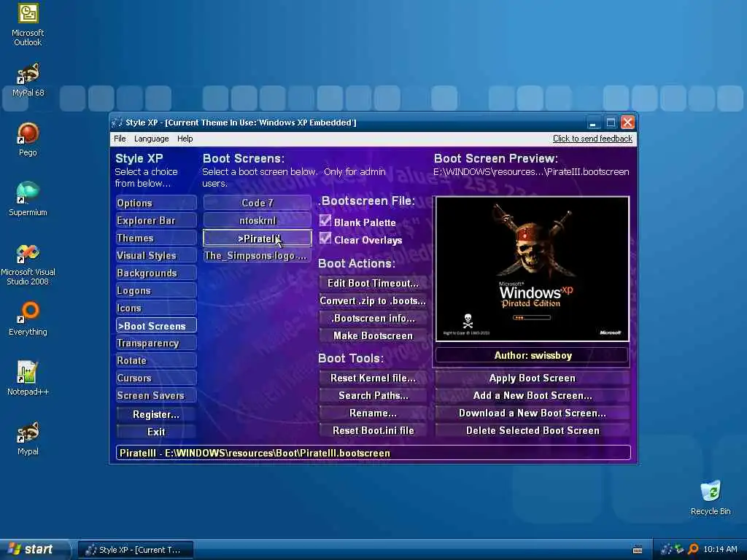Select the Code 7 boot screen
The height and width of the screenshot is (560, 747).
pyautogui.click(x=258, y=203)
